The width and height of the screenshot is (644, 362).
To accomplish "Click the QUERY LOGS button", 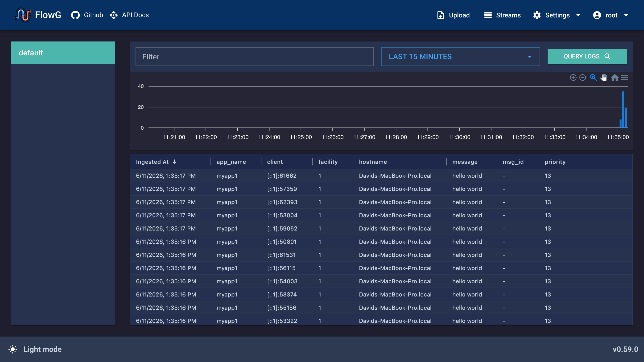I will [x=587, y=57].
